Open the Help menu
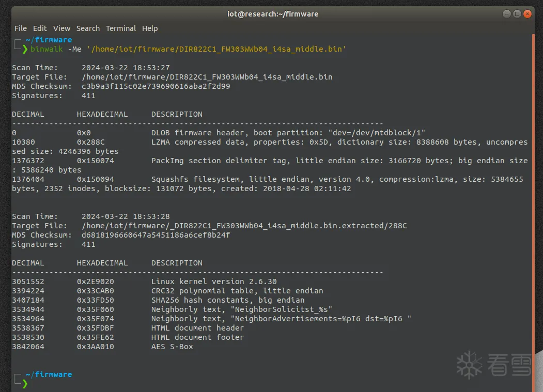543x392 pixels. pyautogui.click(x=150, y=28)
